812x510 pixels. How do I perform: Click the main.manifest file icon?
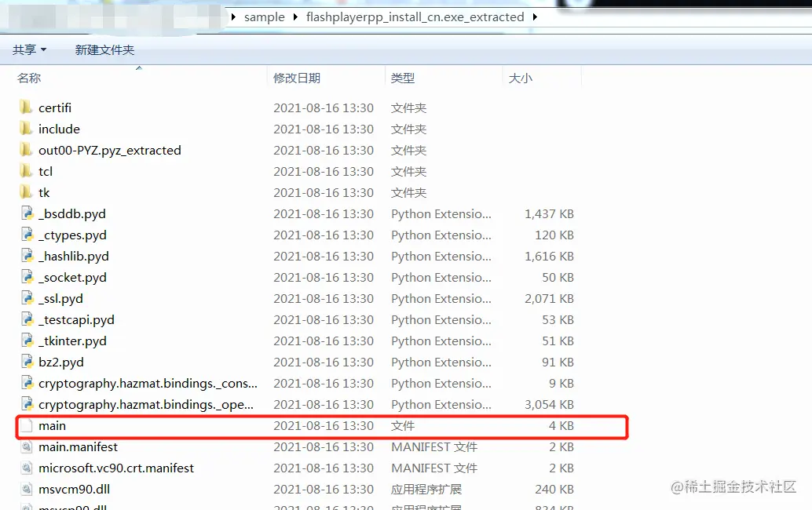pos(26,446)
